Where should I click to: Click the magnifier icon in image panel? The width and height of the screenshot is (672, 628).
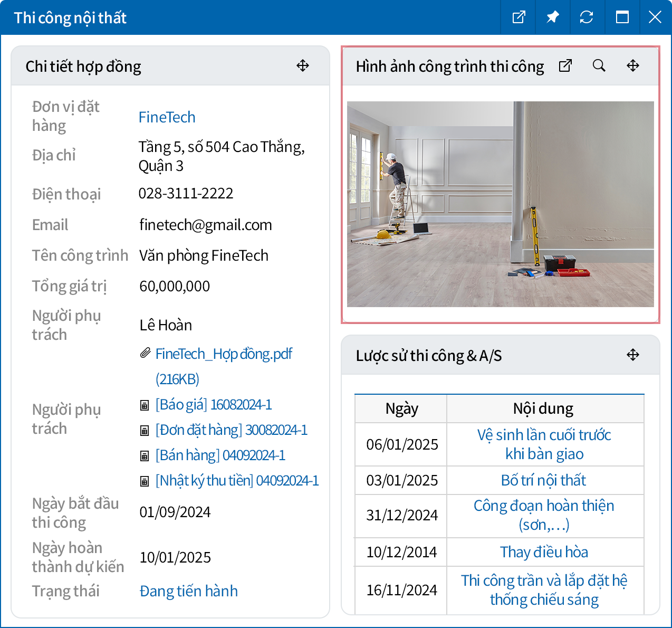pos(599,66)
